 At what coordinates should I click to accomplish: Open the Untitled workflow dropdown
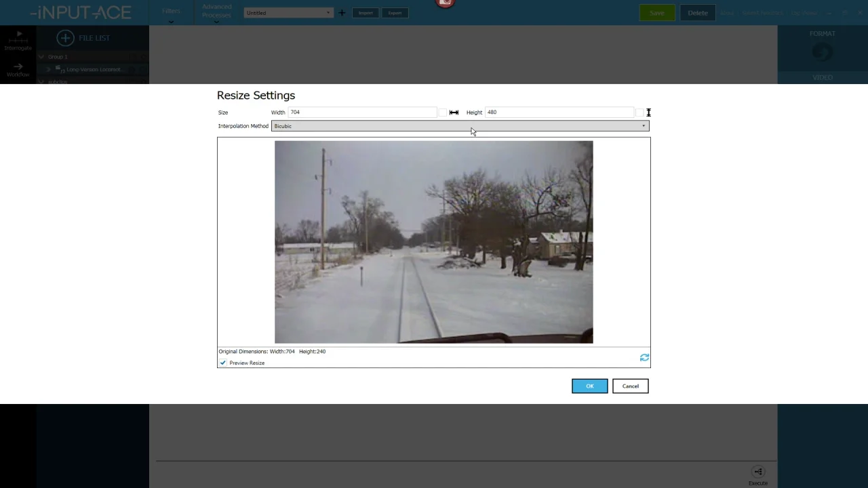click(x=288, y=13)
